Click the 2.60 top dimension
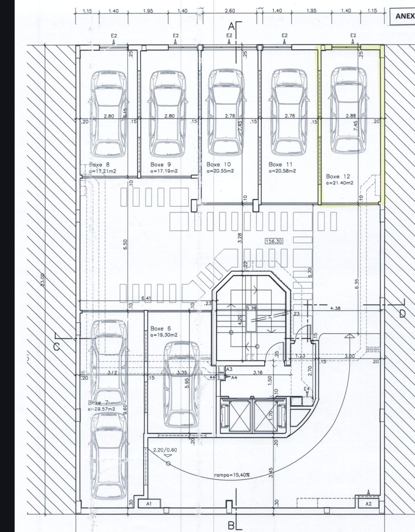The height and width of the screenshot is (532, 415). pos(230,11)
